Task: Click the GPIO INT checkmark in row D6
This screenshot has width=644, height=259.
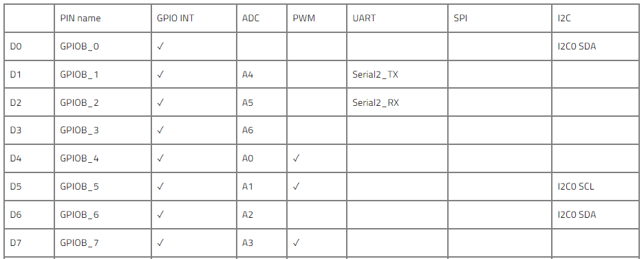Action: 160,214
